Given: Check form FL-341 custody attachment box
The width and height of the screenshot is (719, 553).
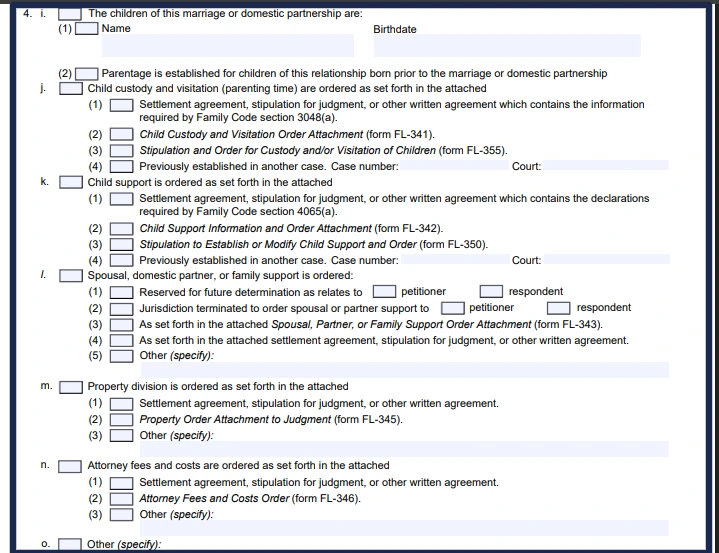Looking at the screenshot, I should pyautogui.click(x=122, y=135).
